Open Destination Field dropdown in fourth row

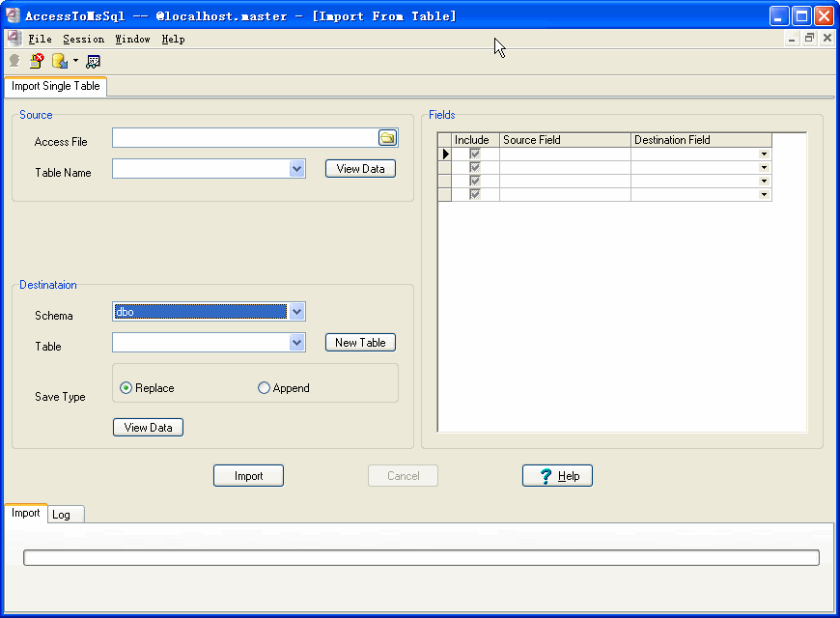(x=764, y=194)
